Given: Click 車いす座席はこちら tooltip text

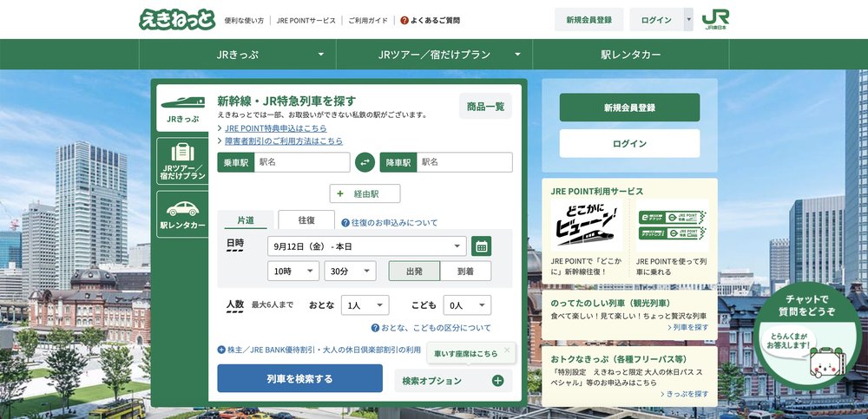Looking at the screenshot, I should pos(465,354).
